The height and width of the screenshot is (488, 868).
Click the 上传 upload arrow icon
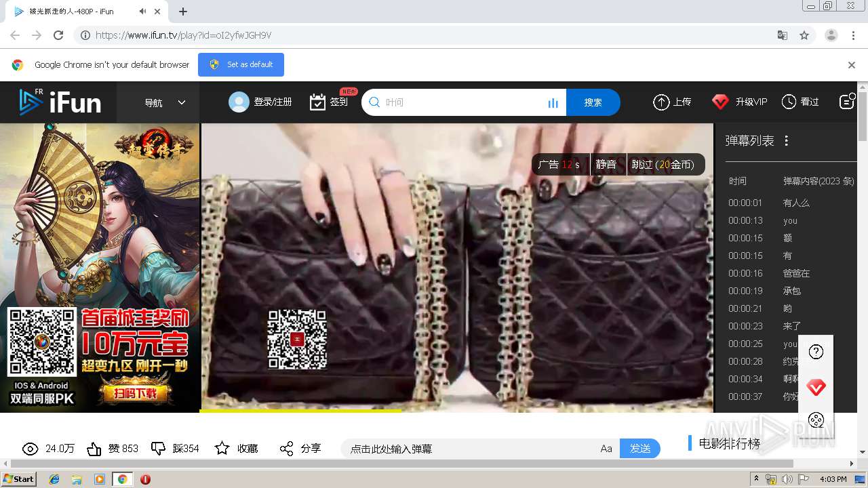point(661,102)
